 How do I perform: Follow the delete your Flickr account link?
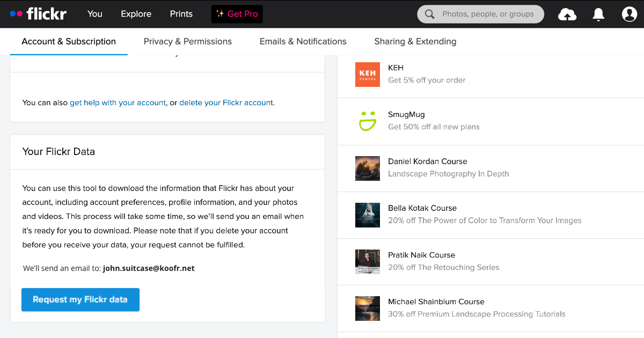pos(226,102)
